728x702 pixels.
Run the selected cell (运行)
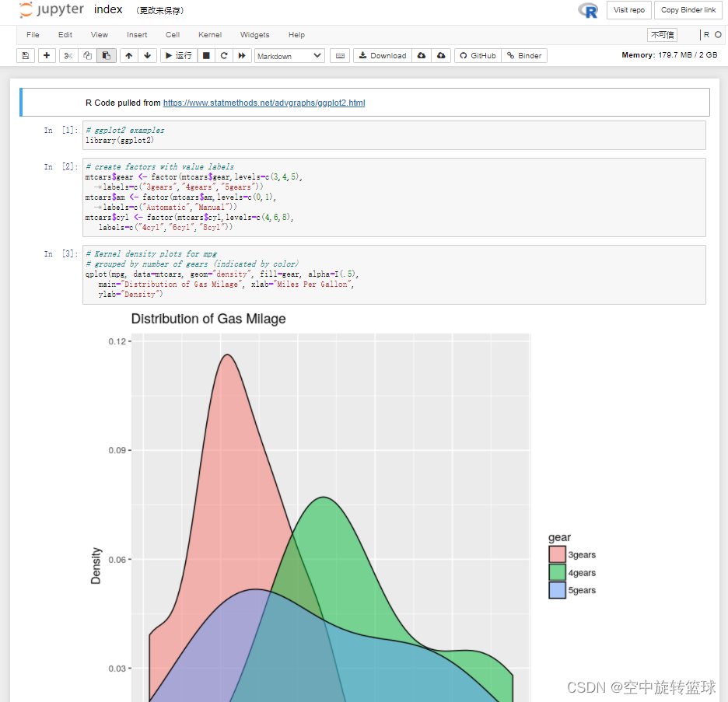[179, 56]
